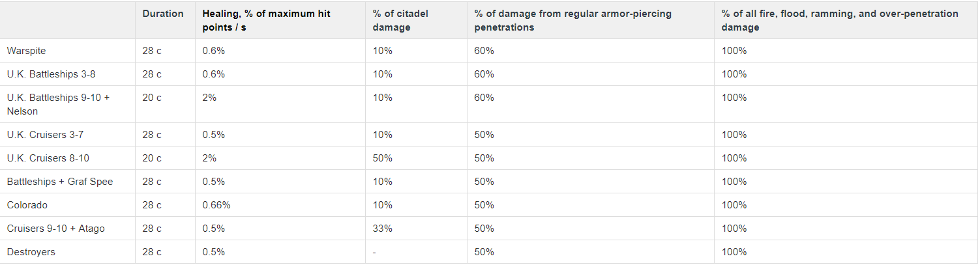This screenshot has width=980, height=265.
Task: Click U.K. Cruisers 8-10 citadel value of 50%
Action: pyautogui.click(x=383, y=158)
